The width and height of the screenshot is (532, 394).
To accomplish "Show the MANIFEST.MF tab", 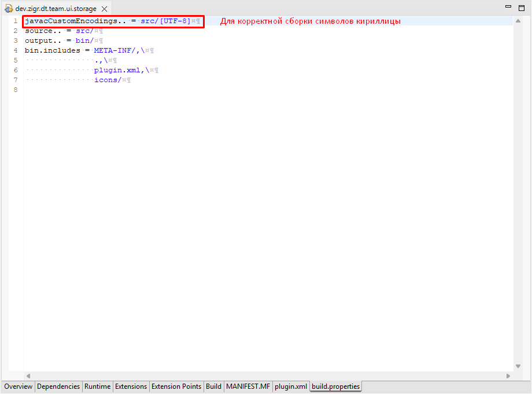I will pos(248,386).
